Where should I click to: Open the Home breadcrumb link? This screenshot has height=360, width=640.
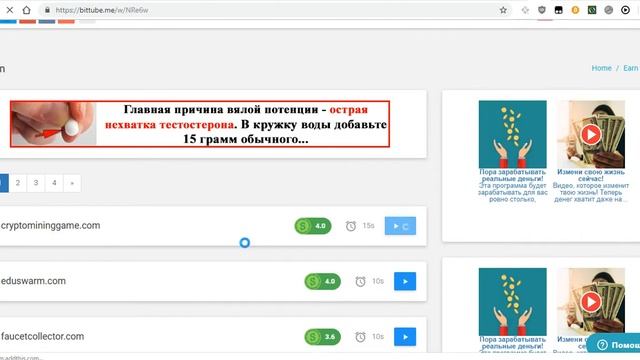602,68
